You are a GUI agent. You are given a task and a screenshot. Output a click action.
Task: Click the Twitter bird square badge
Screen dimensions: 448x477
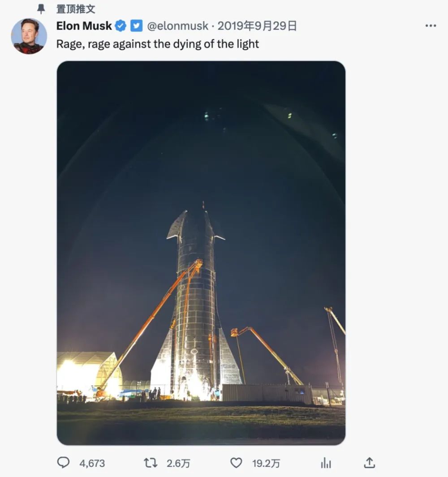tap(136, 26)
